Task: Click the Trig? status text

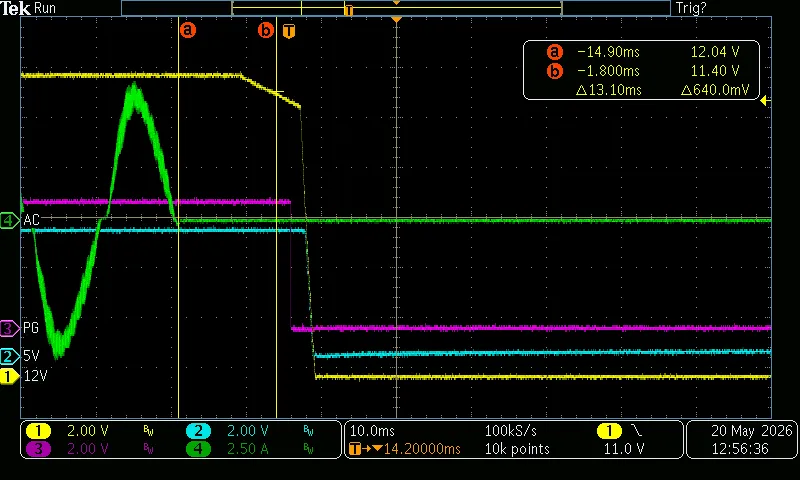Action: [691, 8]
